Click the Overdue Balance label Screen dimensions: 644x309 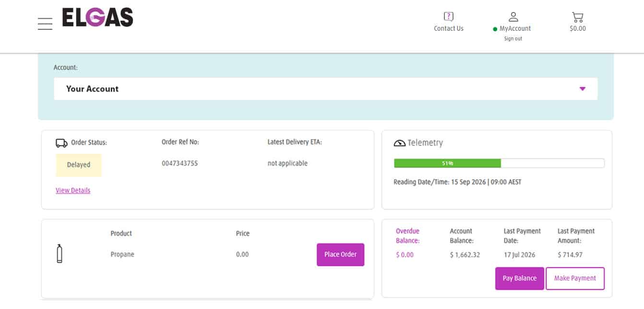408,236
